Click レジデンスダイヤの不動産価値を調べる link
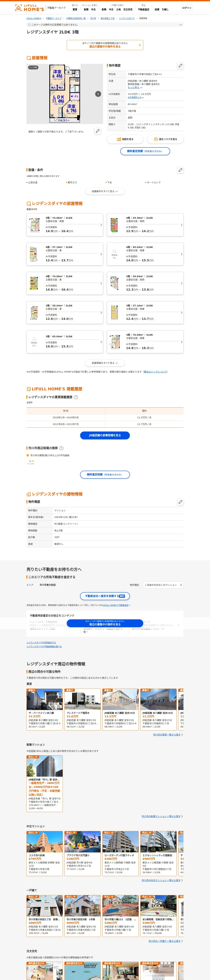This screenshot has height=980, width=210. coord(44,646)
